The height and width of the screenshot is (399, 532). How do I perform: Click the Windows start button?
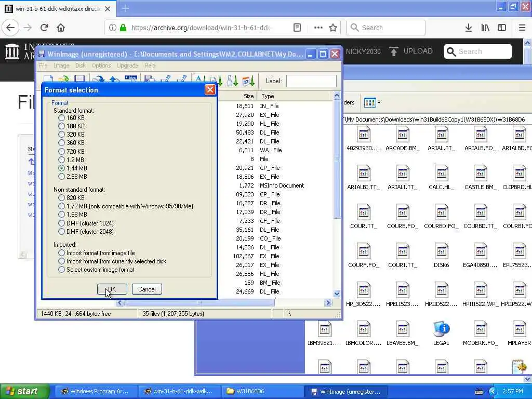24,391
